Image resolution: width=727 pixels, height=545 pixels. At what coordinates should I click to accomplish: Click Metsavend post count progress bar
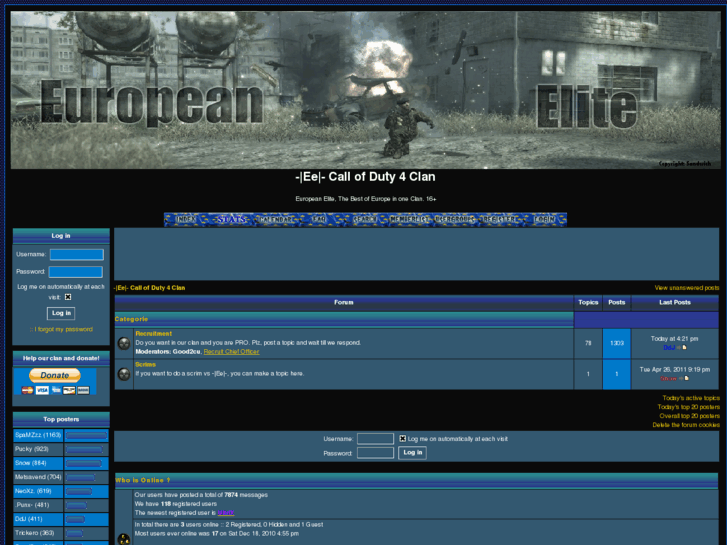tap(80, 477)
